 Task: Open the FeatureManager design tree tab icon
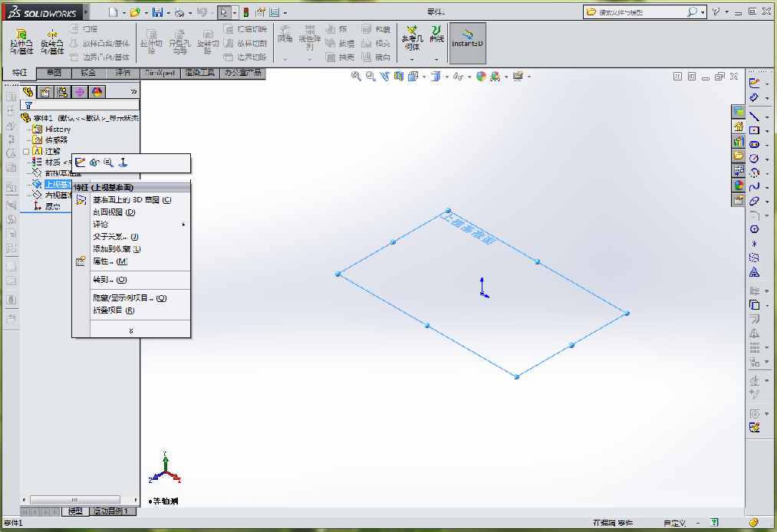tap(28, 92)
